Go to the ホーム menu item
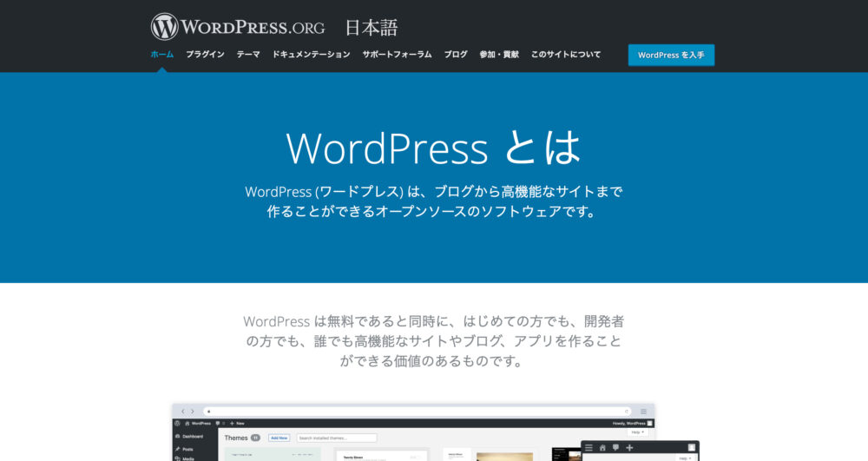 pos(162,54)
